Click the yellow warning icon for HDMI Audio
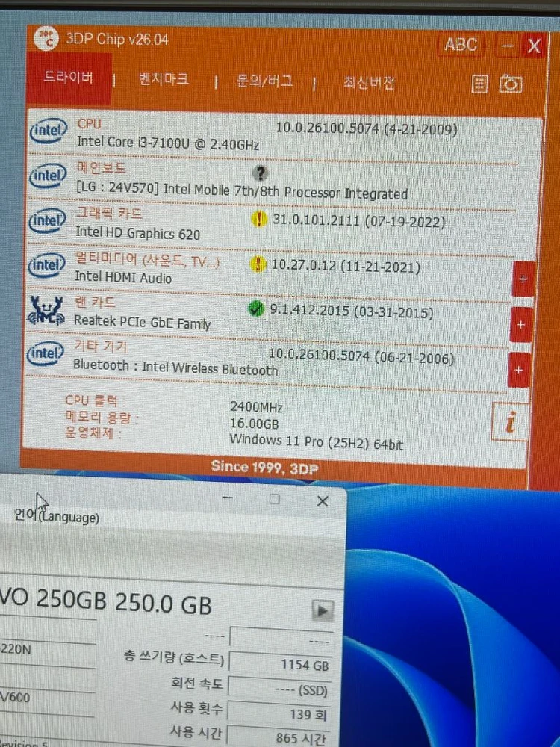Image resolution: width=560 pixels, height=747 pixels. point(258,264)
